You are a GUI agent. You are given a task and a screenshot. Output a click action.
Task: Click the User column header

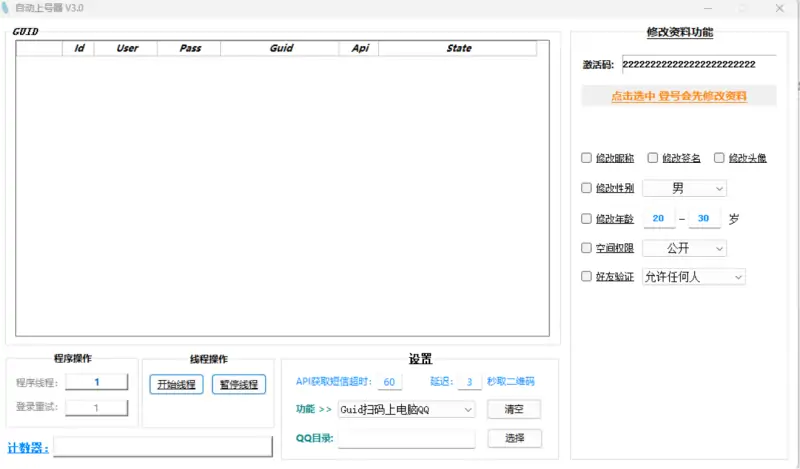pyautogui.click(x=127, y=48)
